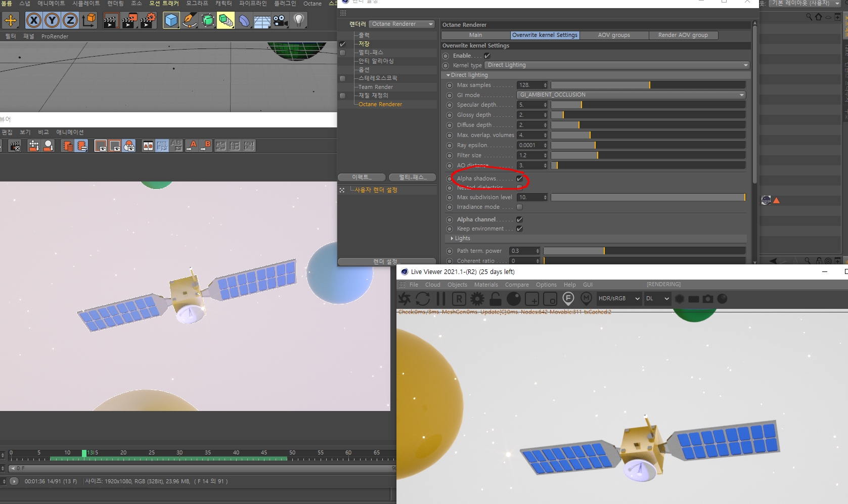Click the Live Viewer restart (Octane logo) icon
This screenshot has height=504, width=848.
pos(405,299)
